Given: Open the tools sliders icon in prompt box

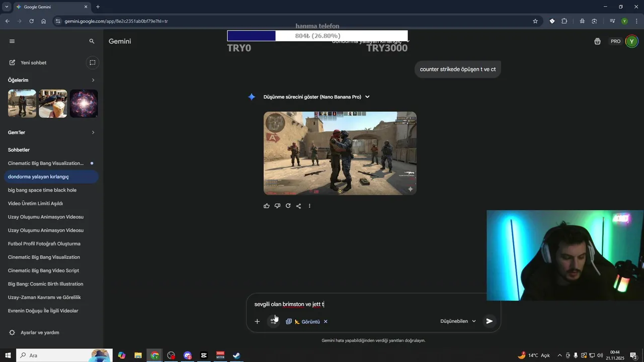Looking at the screenshot, I should pyautogui.click(x=273, y=321).
